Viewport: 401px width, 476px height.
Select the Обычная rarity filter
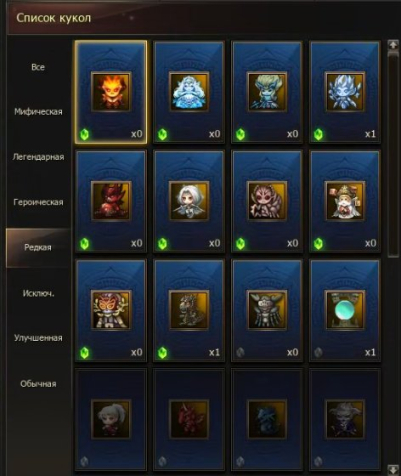point(38,384)
